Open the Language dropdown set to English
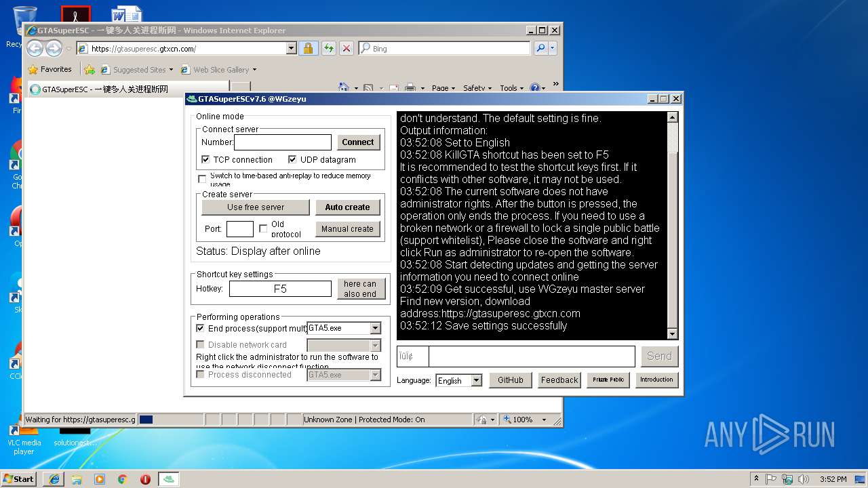868x488 pixels. (476, 380)
